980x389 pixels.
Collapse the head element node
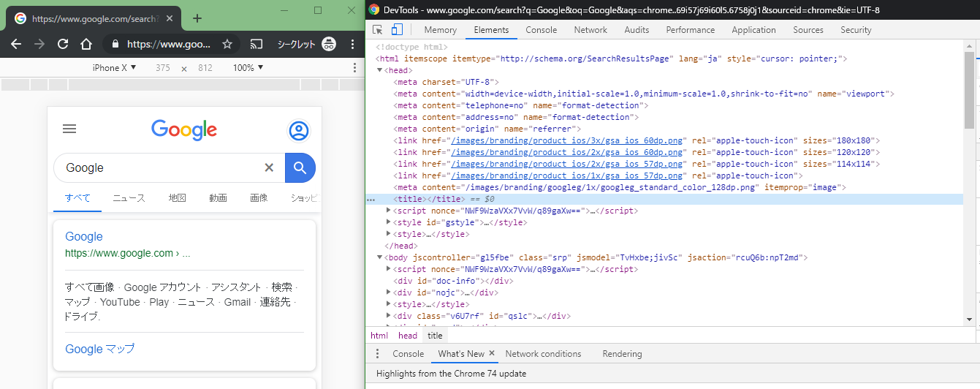pos(379,70)
